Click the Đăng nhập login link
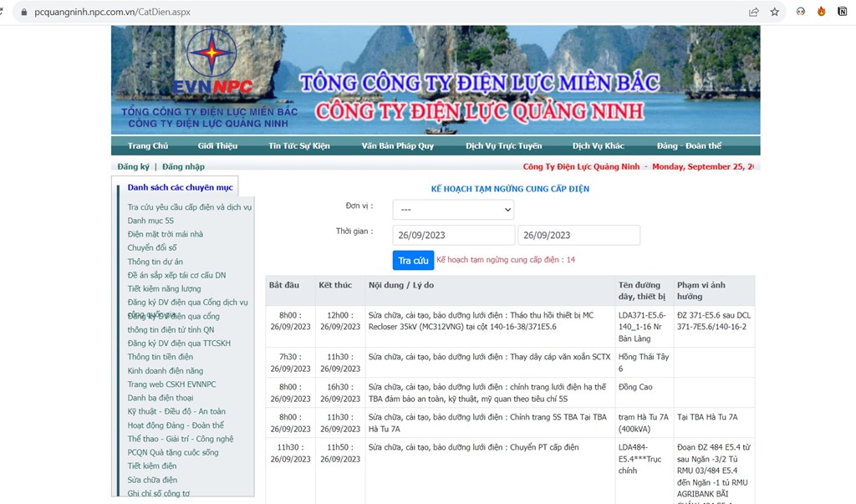The width and height of the screenshot is (856, 504). click(x=183, y=167)
